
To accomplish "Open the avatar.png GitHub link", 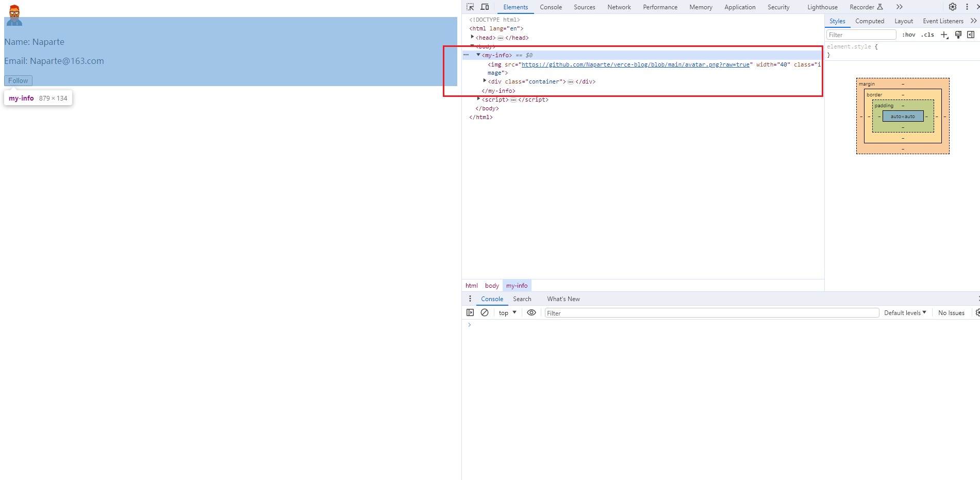I will tap(635, 64).
